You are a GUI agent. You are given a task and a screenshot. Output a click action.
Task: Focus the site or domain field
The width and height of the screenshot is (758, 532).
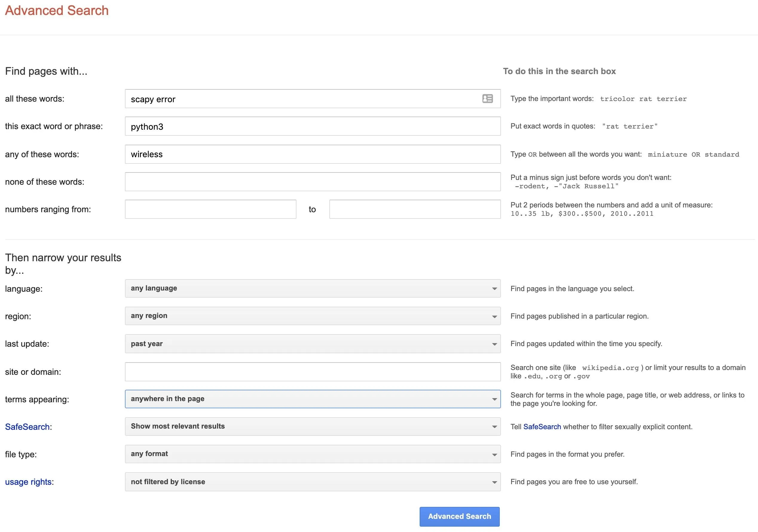pyautogui.click(x=312, y=372)
